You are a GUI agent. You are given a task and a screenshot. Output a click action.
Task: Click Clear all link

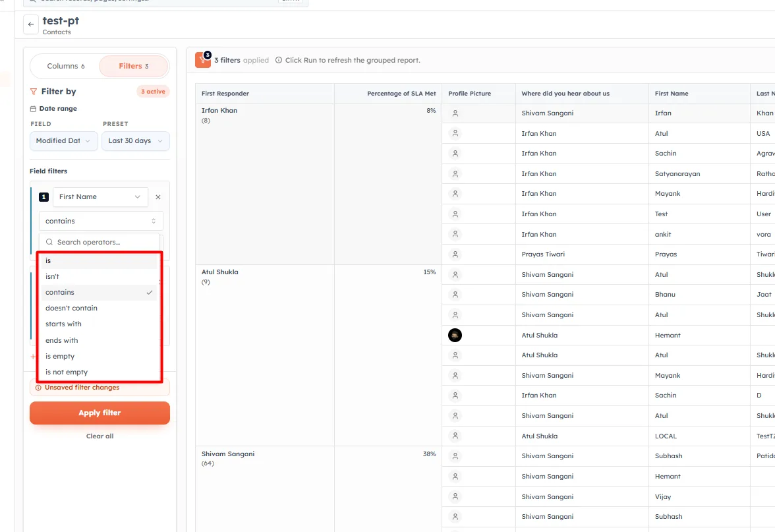click(100, 436)
